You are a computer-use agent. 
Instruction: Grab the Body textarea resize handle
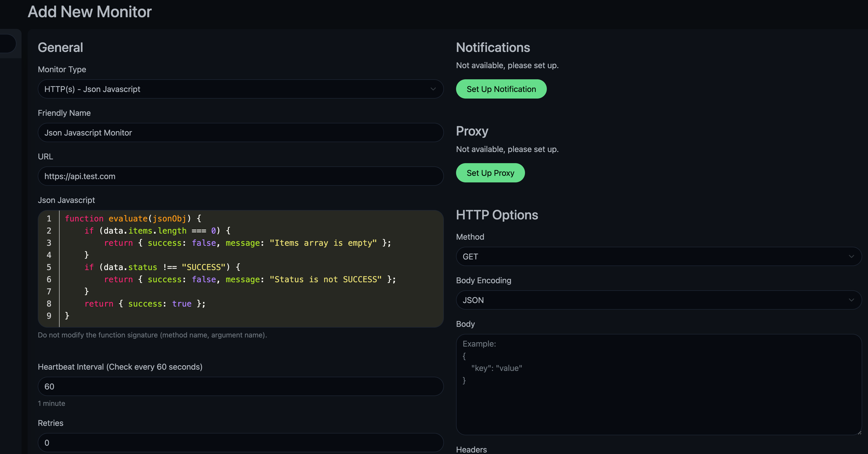pyautogui.click(x=859, y=432)
